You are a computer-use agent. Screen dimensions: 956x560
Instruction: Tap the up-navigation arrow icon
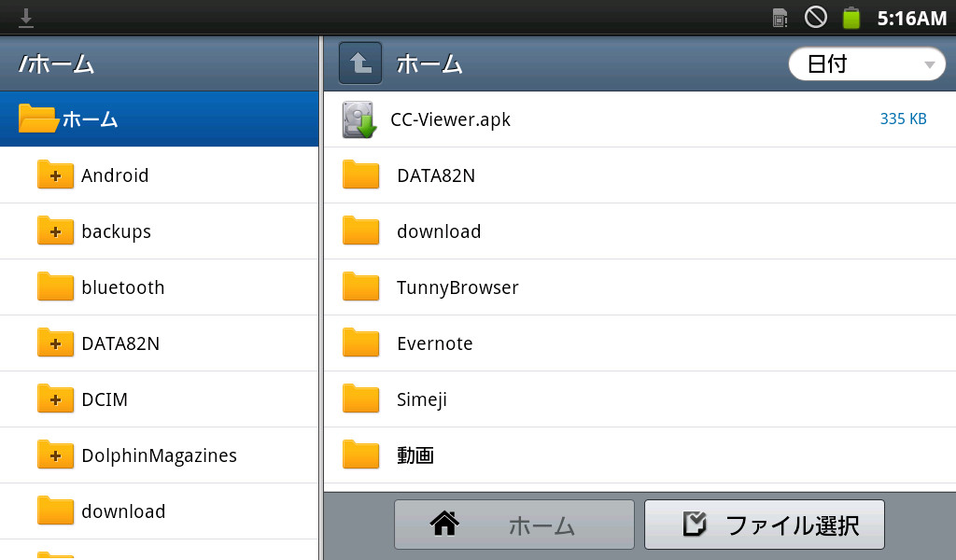[x=360, y=63]
